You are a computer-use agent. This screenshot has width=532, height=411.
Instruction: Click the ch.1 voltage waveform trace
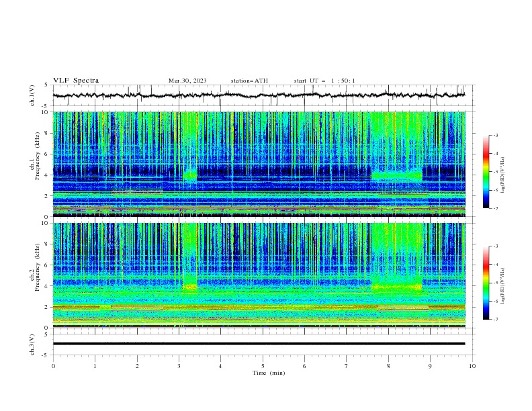tap(259, 95)
